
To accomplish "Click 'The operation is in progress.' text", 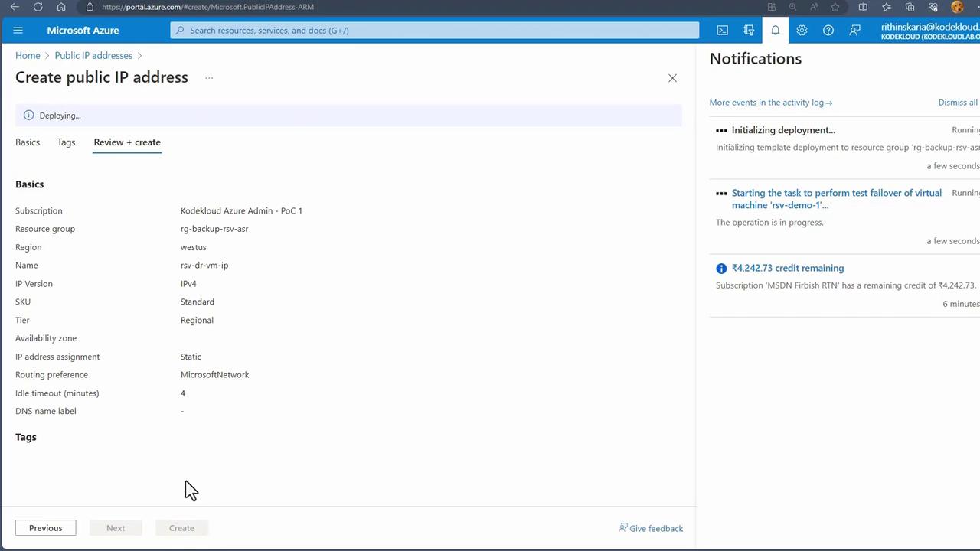I will (769, 223).
